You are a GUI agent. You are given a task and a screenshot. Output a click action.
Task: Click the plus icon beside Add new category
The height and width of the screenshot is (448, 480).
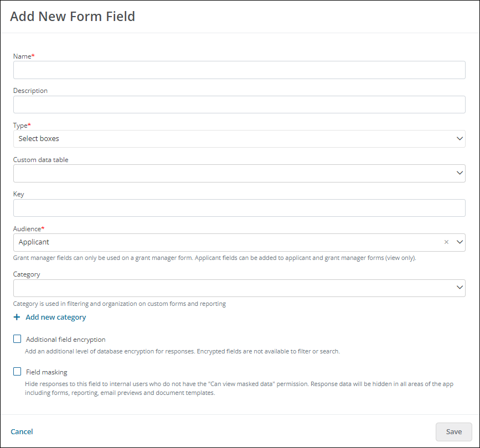tap(17, 317)
